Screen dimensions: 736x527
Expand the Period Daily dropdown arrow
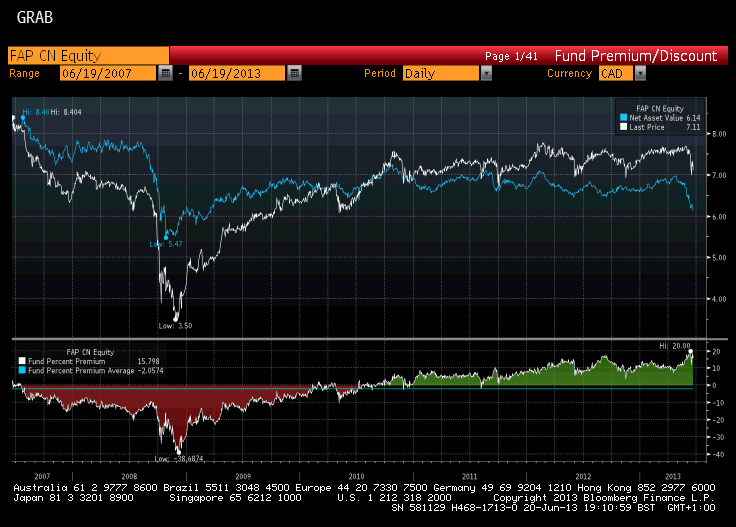click(486, 73)
